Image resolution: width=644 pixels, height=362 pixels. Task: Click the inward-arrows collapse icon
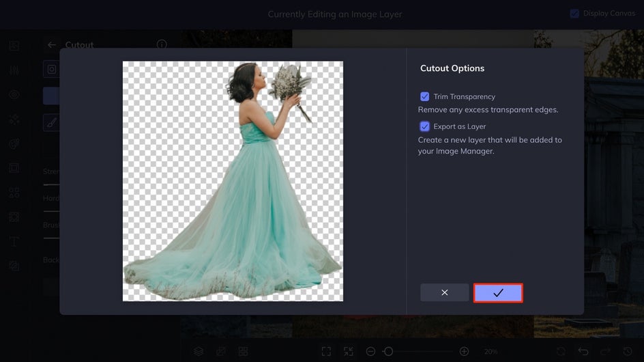click(349, 351)
